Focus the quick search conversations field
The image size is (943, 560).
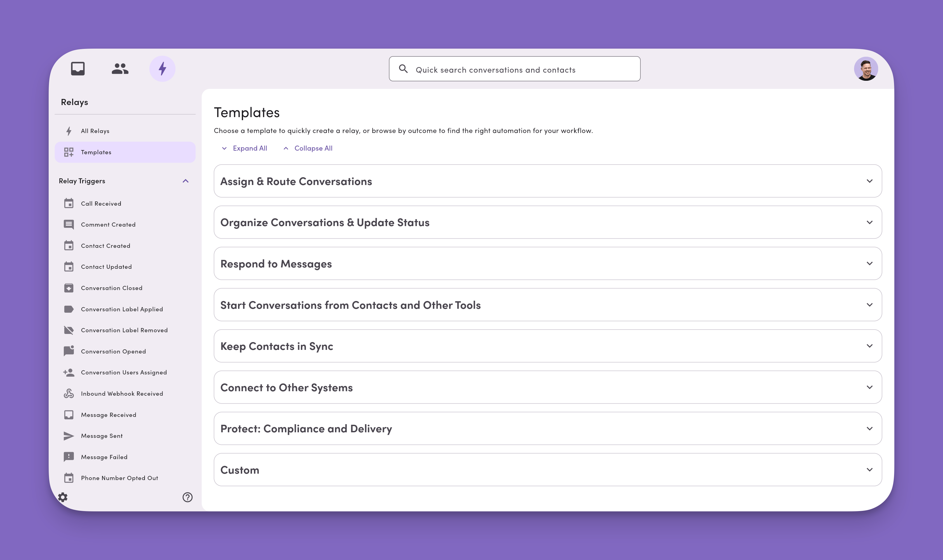[x=514, y=69]
